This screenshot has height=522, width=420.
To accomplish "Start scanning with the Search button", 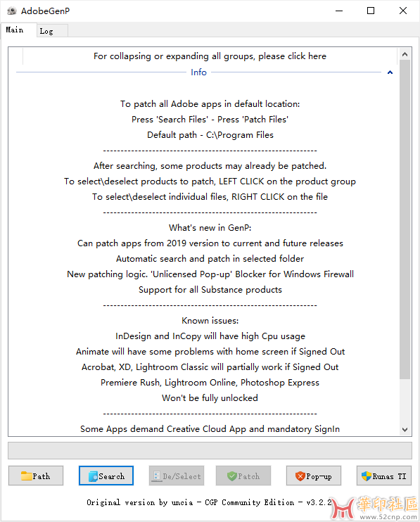I will click(x=106, y=476).
